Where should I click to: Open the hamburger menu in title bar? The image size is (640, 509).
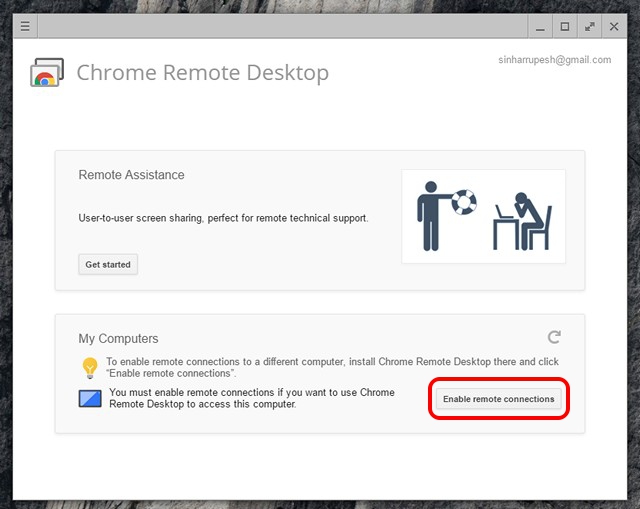coord(25,27)
